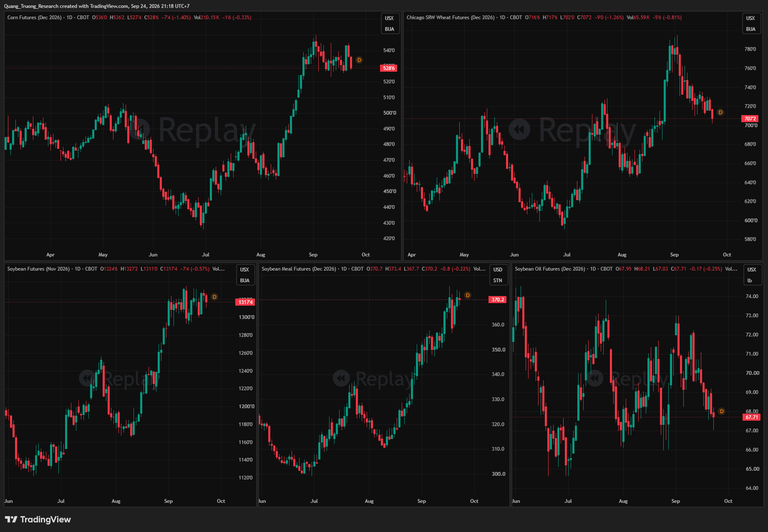This screenshot has height=532, width=768.
Task: Click the D marker on Soybean Oil chart
Action: coord(722,412)
